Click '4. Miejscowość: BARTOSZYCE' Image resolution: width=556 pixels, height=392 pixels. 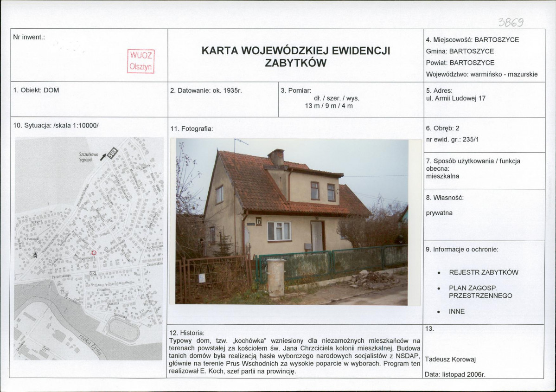coord(473,40)
